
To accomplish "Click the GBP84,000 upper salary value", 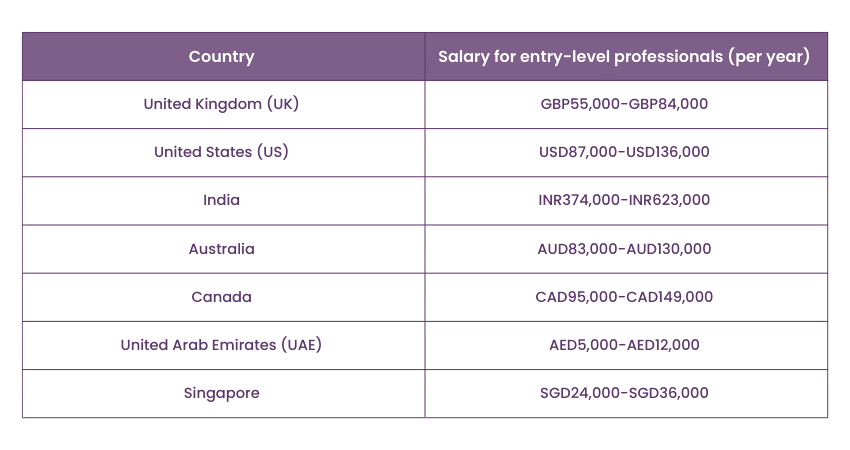I will tap(668, 104).
